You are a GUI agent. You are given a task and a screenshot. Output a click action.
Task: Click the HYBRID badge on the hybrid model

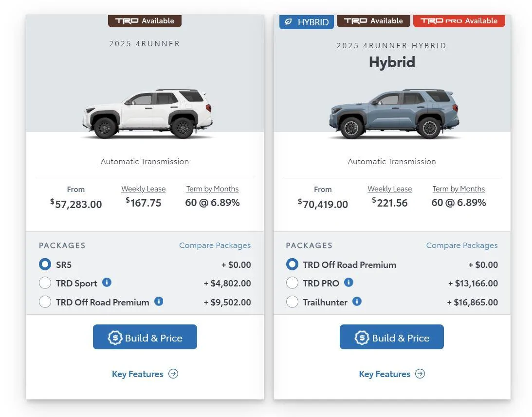coord(306,21)
